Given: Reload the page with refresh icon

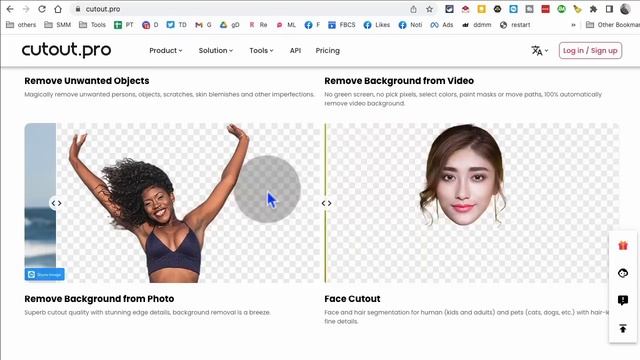Looking at the screenshot, I should [42, 9].
